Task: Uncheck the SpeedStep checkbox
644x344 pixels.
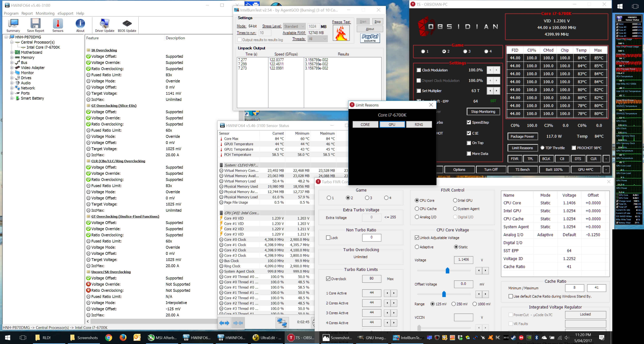Action: pos(469,122)
